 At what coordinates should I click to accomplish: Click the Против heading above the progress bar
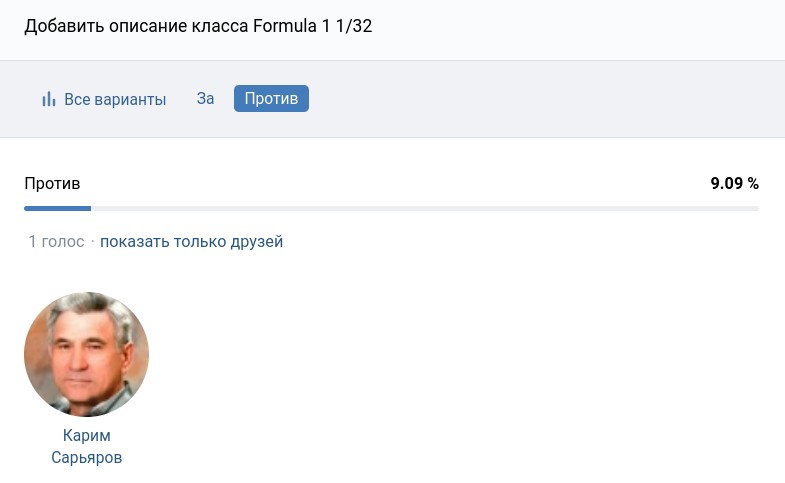point(52,183)
